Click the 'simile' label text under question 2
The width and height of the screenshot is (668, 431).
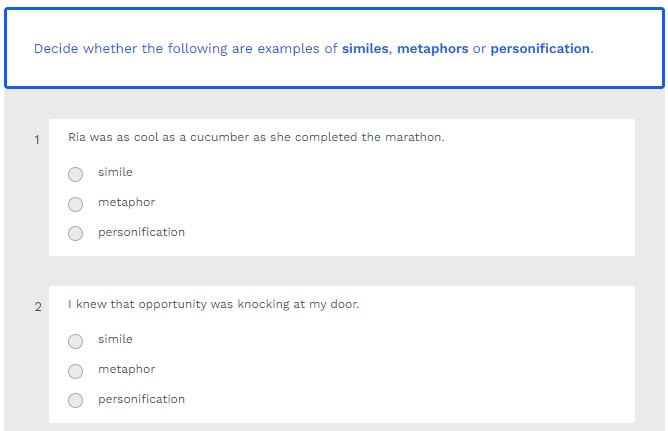(x=115, y=339)
